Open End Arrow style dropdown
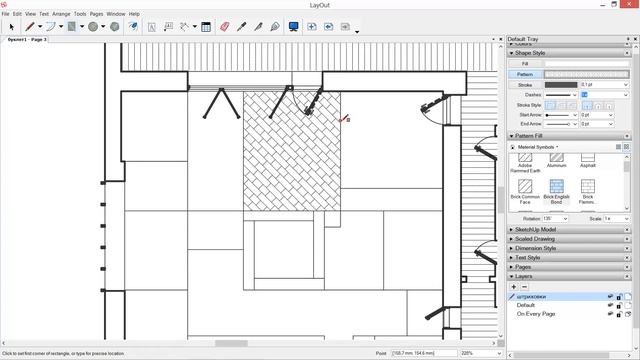The image size is (640, 360). click(x=575, y=124)
